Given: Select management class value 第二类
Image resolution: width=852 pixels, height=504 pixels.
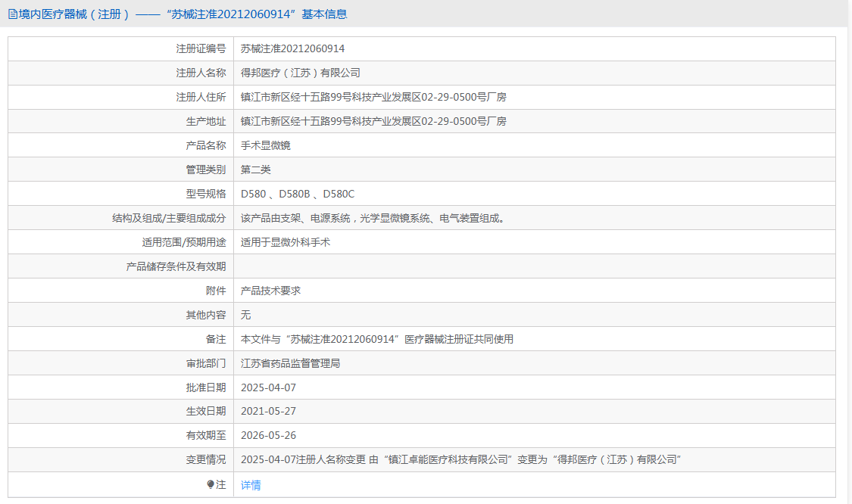Looking at the screenshot, I should [255, 170].
